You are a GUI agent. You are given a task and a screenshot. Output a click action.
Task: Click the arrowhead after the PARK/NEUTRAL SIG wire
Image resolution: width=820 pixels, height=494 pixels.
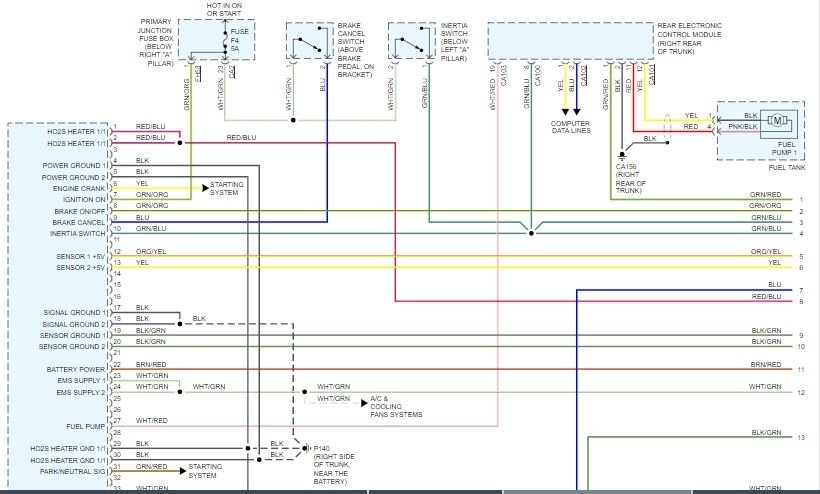click(183, 470)
